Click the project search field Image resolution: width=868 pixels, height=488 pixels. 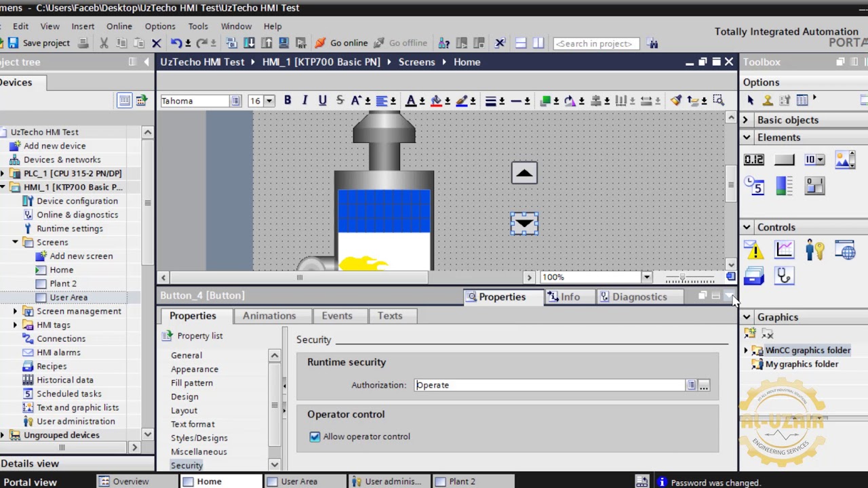click(596, 43)
